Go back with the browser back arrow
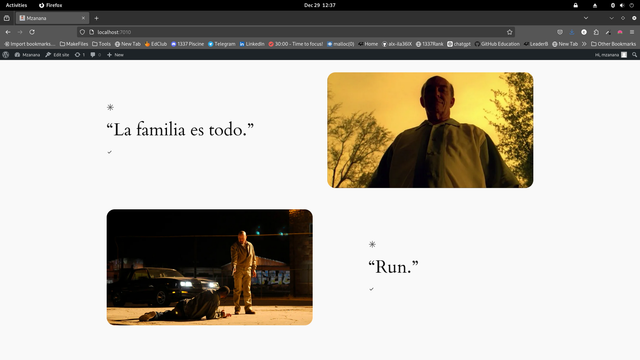The height and width of the screenshot is (360, 640). 8,32
